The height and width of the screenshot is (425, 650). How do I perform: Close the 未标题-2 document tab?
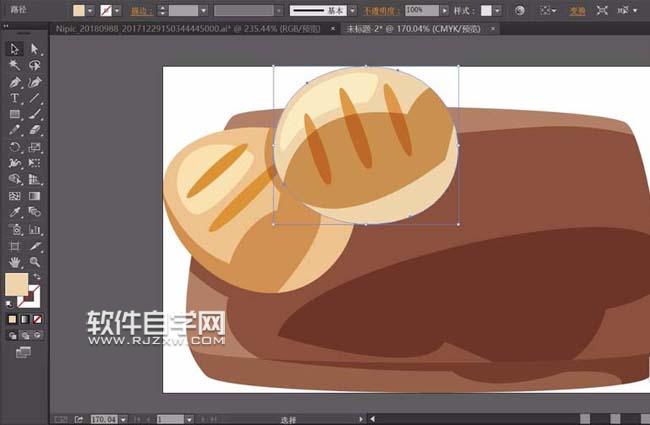(x=493, y=29)
